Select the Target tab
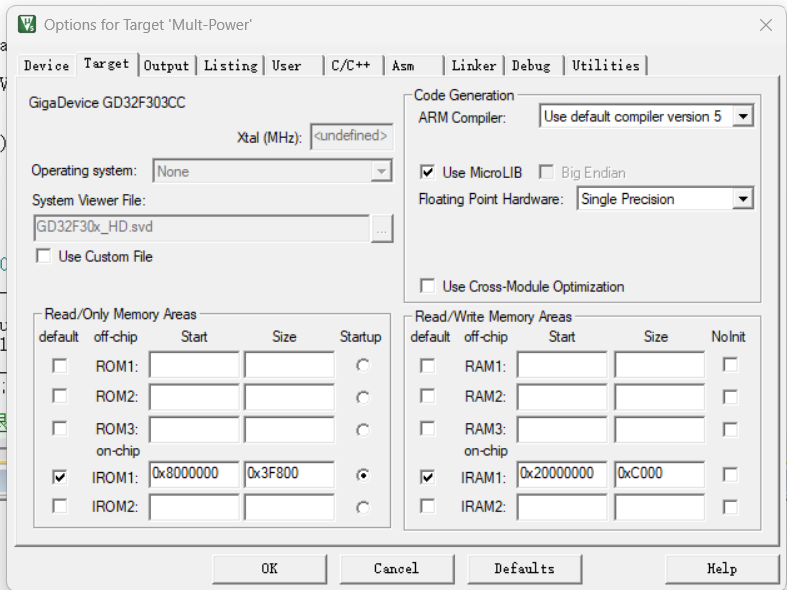 click(106, 64)
